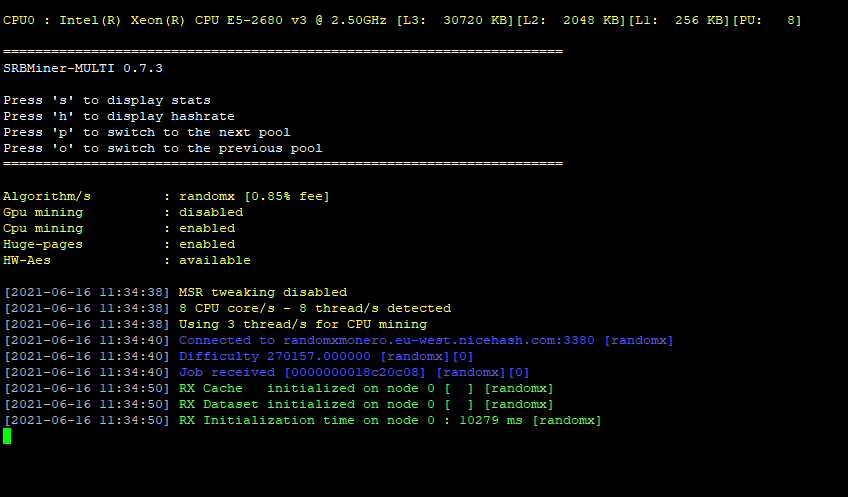Click the 'Press h to display hashrate' line
Screen dimensions: 848x497
[x=119, y=116]
